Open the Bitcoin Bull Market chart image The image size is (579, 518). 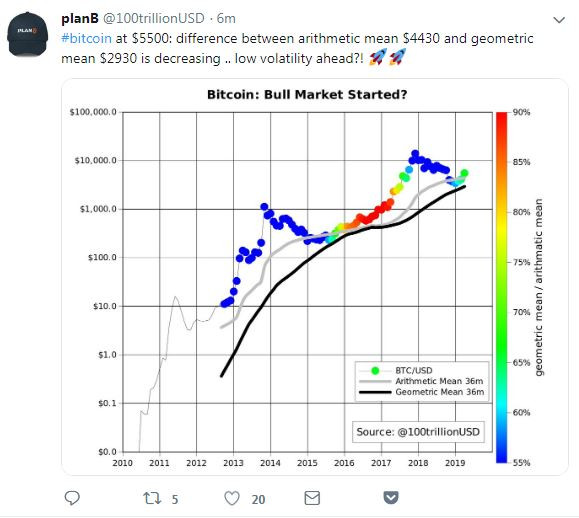[315, 277]
